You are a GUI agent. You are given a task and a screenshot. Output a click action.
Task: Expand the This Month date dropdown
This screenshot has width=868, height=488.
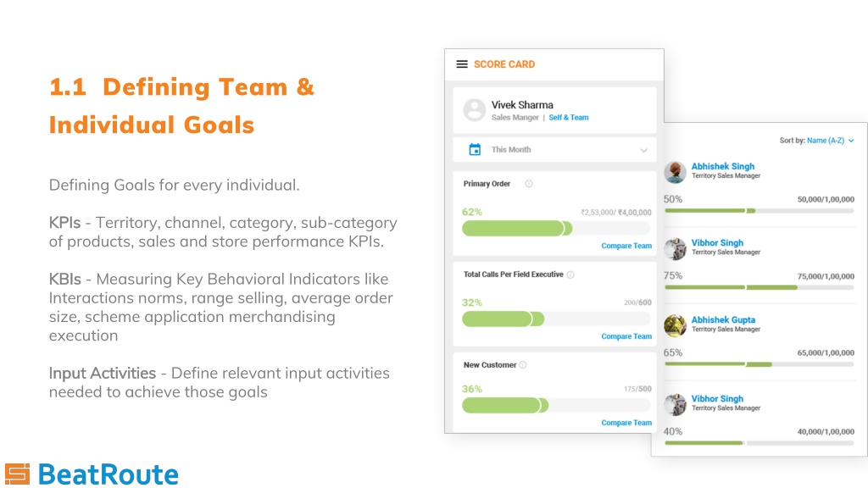[x=554, y=149]
